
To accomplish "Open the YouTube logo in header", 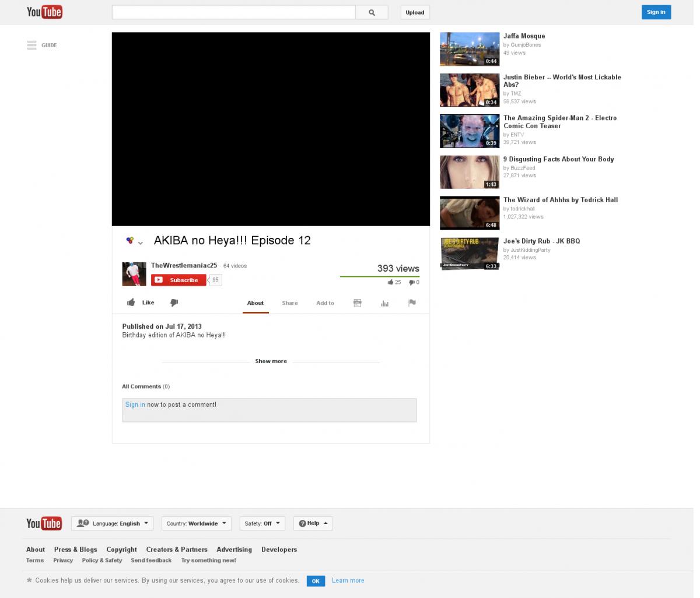I will click(44, 12).
